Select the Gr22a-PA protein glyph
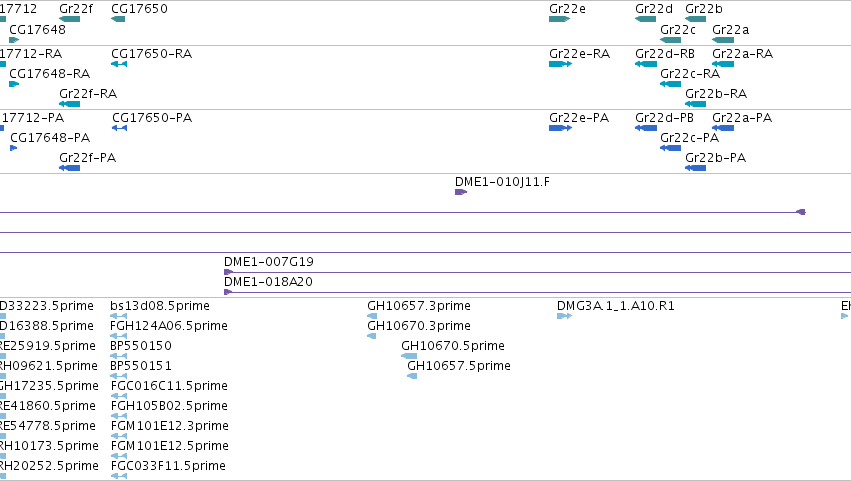The image size is (851, 481). (723, 128)
